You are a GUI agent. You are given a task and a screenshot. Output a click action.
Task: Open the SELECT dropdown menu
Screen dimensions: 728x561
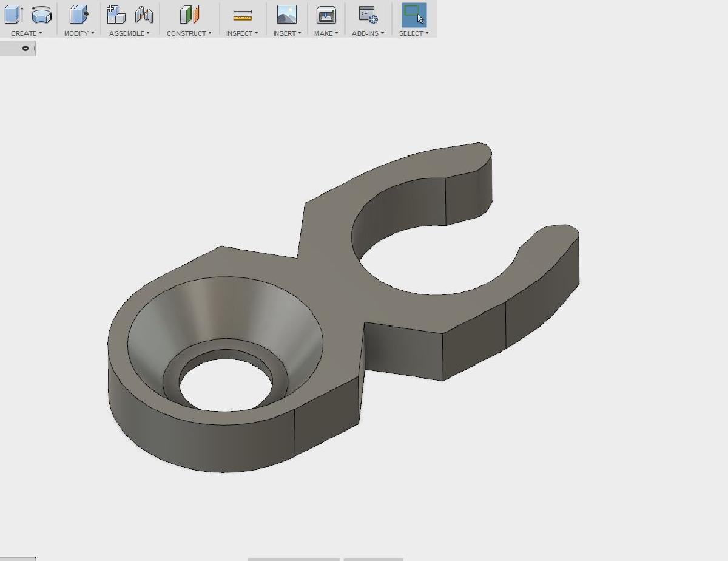(x=414, y=33)
